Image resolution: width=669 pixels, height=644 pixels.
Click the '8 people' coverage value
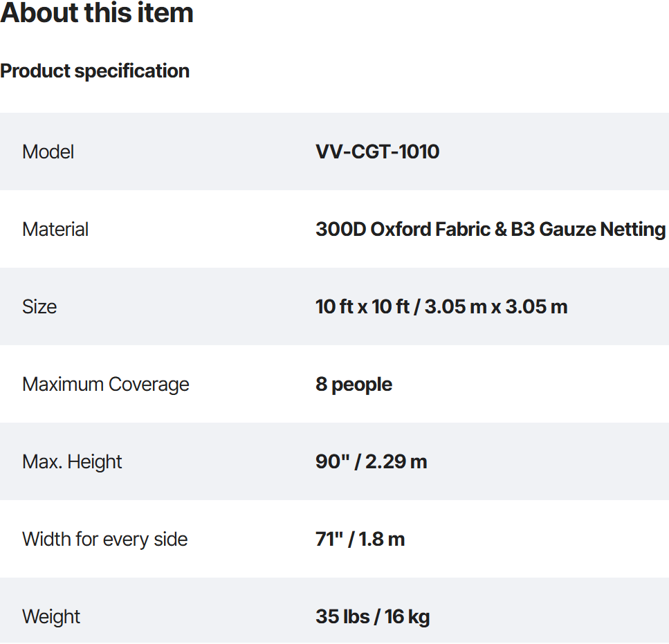point(354,385)
